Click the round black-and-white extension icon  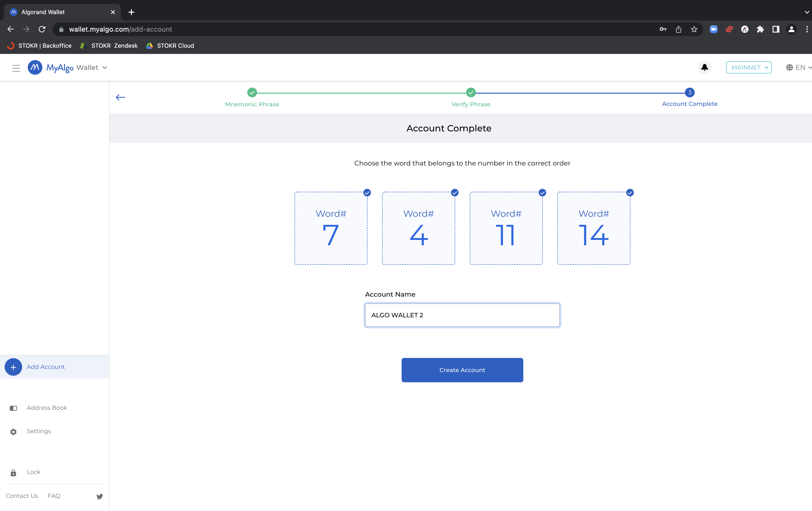tap(745, 29)
